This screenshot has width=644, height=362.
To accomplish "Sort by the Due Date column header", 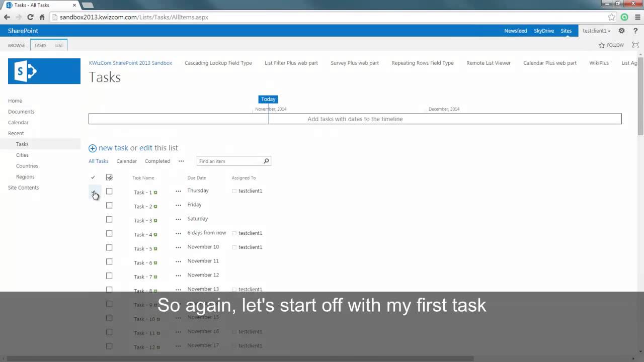I will click(197, 178).
